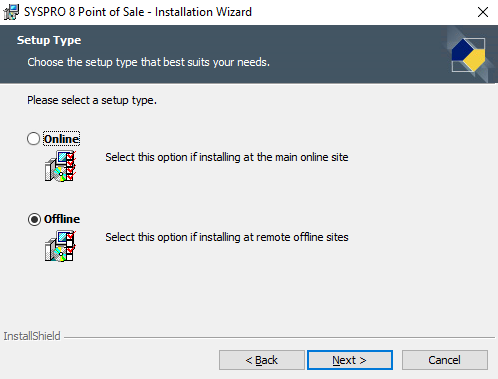Click the main online site description text
This screenshot has height=379, width=498.
[x=227, y=157]
